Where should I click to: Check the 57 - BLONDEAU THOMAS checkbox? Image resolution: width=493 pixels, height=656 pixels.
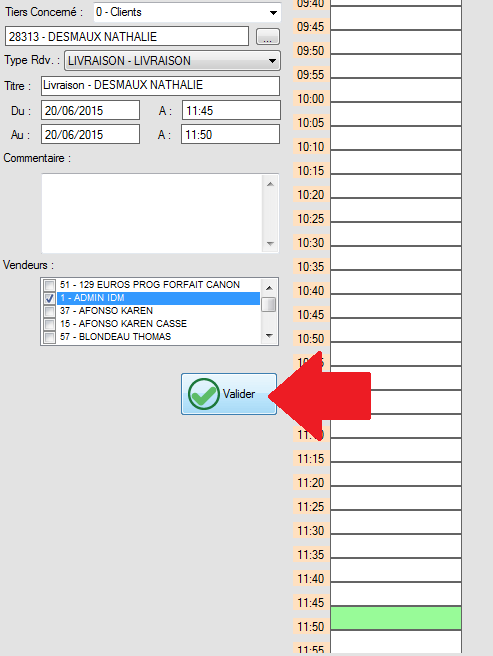(x=50, y=337)
